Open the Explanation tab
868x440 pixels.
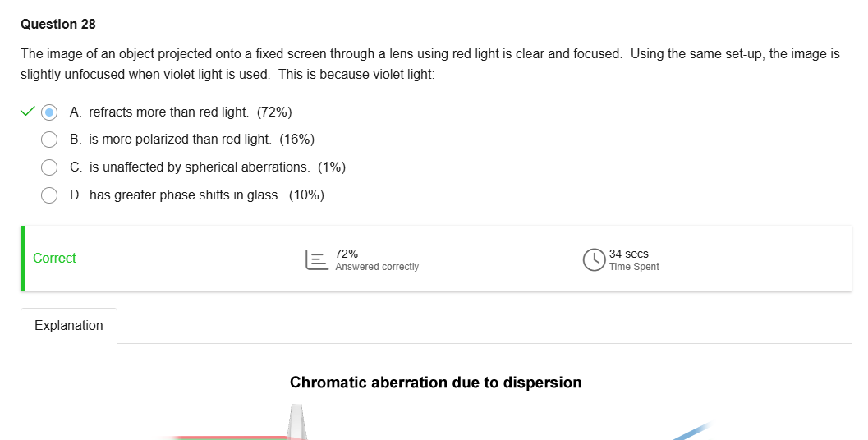coord(69,326)
